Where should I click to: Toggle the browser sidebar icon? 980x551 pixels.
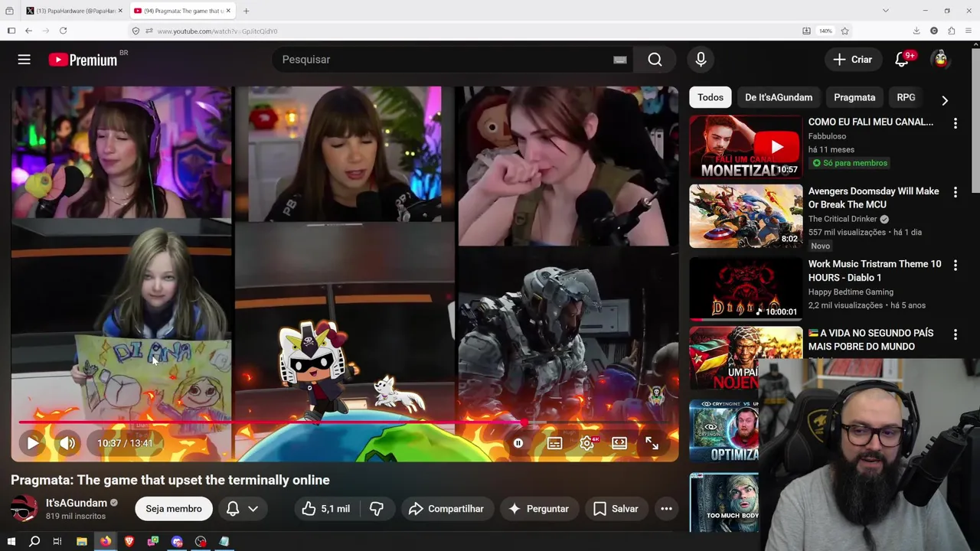(11, 31)
